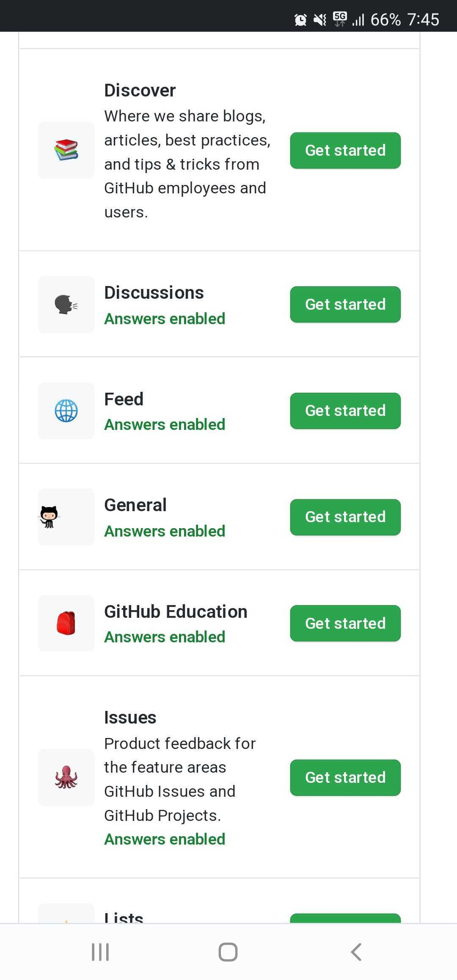457x980 pixels.
Task: Open the Issues category title
Action: tap(130, 716)
